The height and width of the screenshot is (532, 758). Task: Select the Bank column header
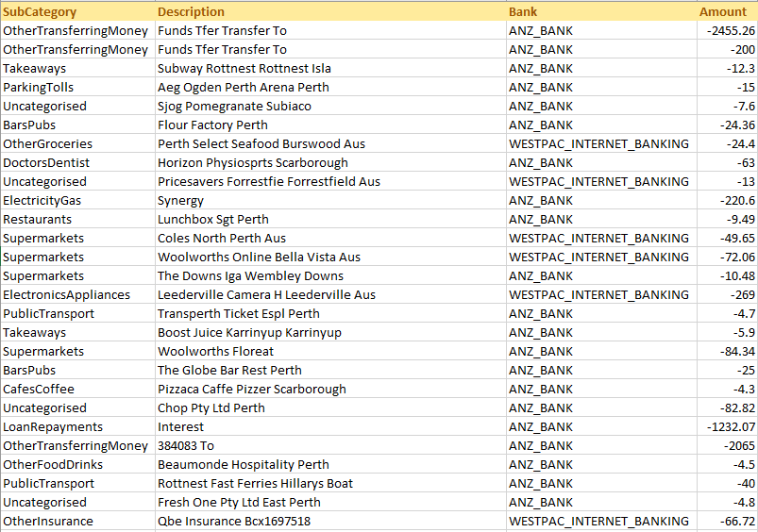coord(601,11)
